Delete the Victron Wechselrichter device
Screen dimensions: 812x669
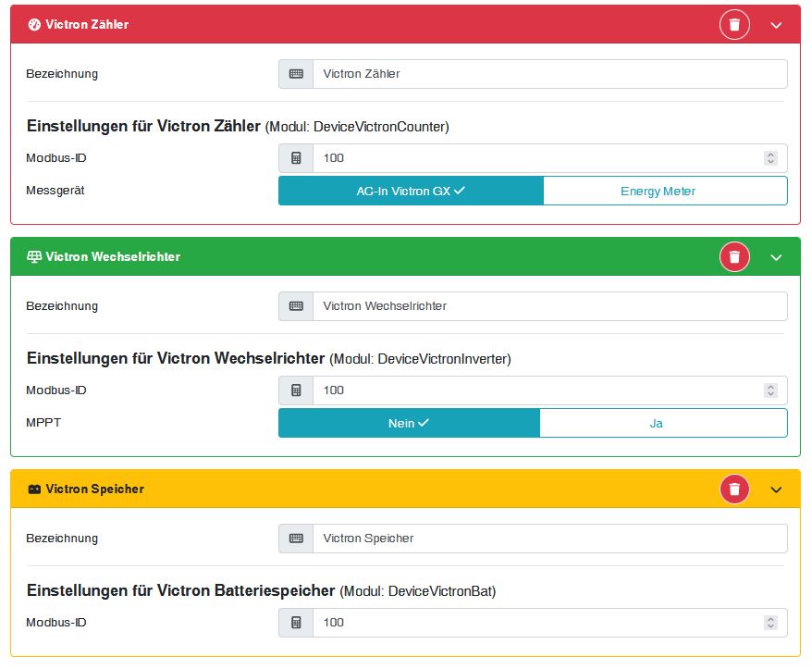click(734, 257)
